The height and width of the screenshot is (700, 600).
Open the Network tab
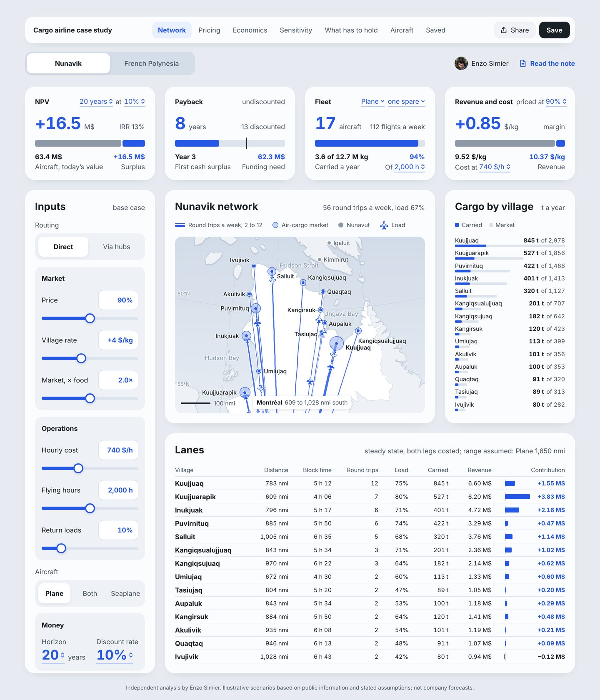(172, 30)
